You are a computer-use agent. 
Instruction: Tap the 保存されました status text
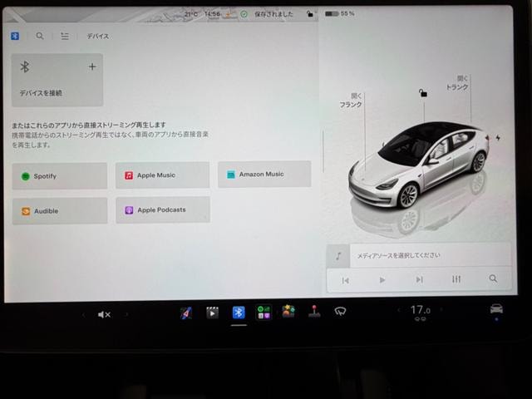tap(273, 14)
